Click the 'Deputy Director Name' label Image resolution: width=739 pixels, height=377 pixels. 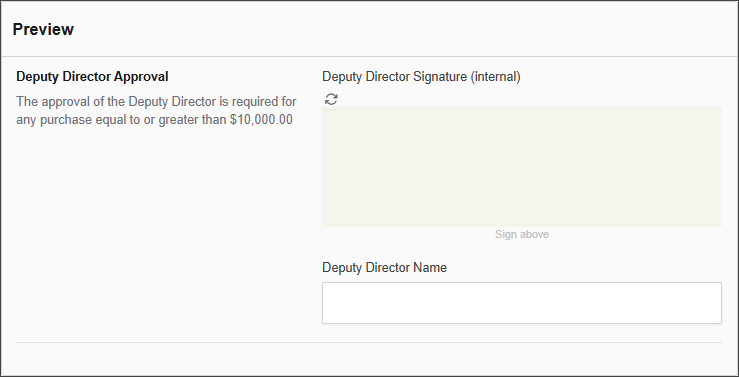[385, 268]
